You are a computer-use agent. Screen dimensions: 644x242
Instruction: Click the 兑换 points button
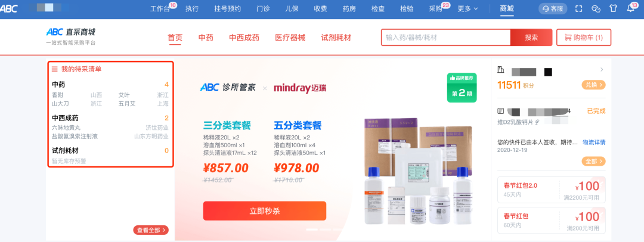593,85
